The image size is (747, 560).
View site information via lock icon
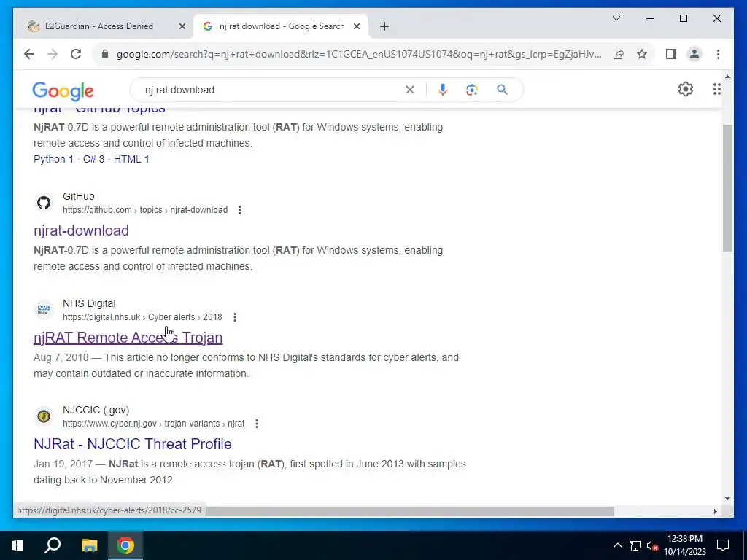[x=105, y=54]
